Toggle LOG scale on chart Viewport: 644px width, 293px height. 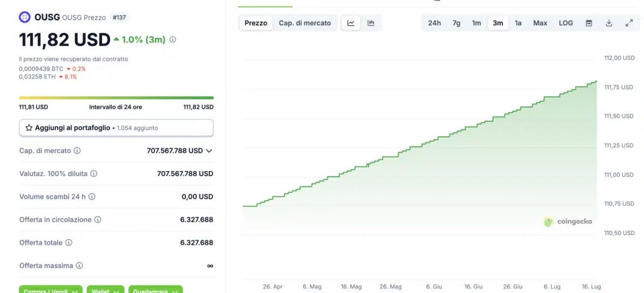565,23
